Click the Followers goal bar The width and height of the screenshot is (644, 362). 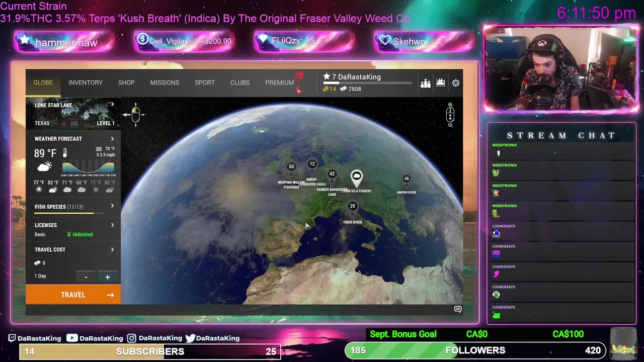pos(475,350)
